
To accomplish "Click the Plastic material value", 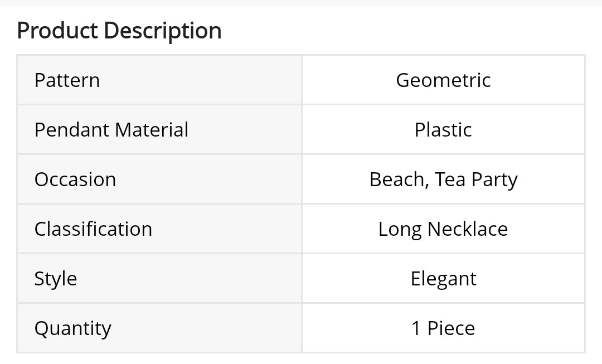I will click(x=443, y=130).
